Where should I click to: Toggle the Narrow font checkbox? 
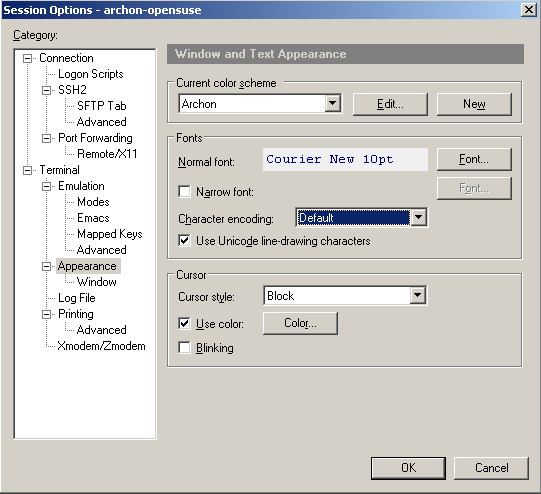[184, 191]
